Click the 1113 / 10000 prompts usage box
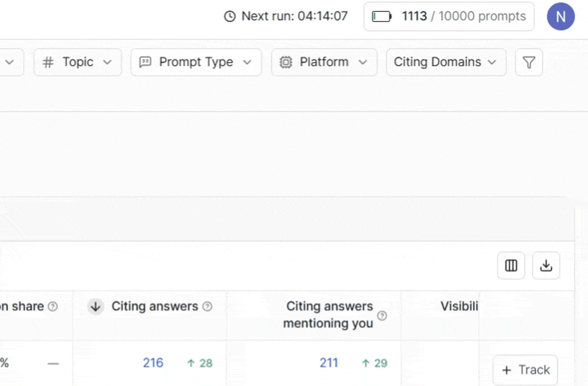This screenshot has height=386, width=588. (x=449, y=17)
